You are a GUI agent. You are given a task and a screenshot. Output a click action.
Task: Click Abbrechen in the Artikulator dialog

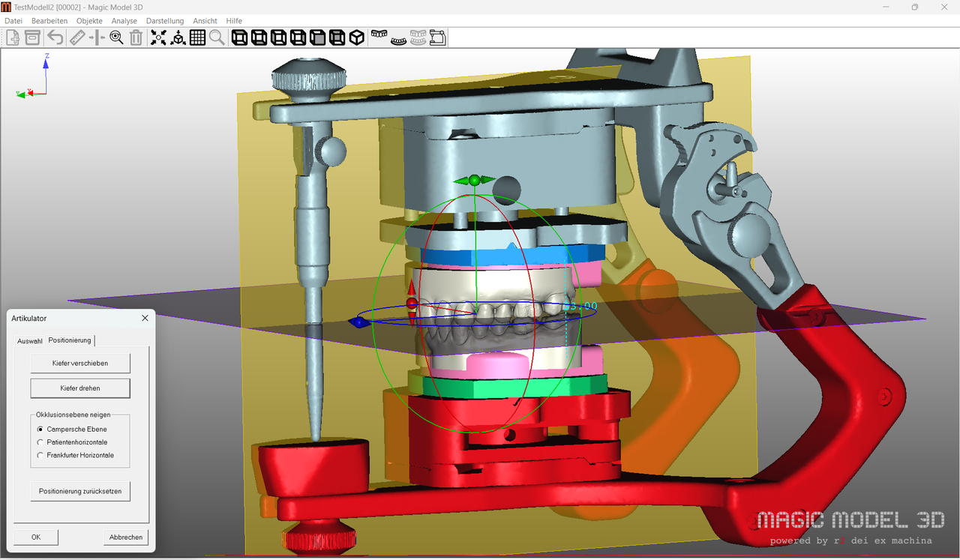(x=126, y=538)
